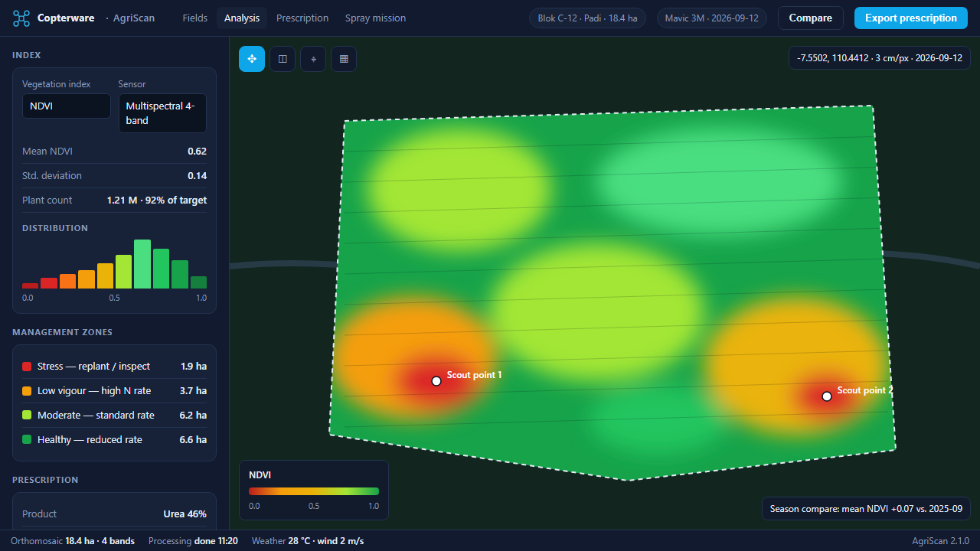Click the NDVI legend color gradient bar
Image resolution: width=980 pixels, height=551 pixels.
314,491
